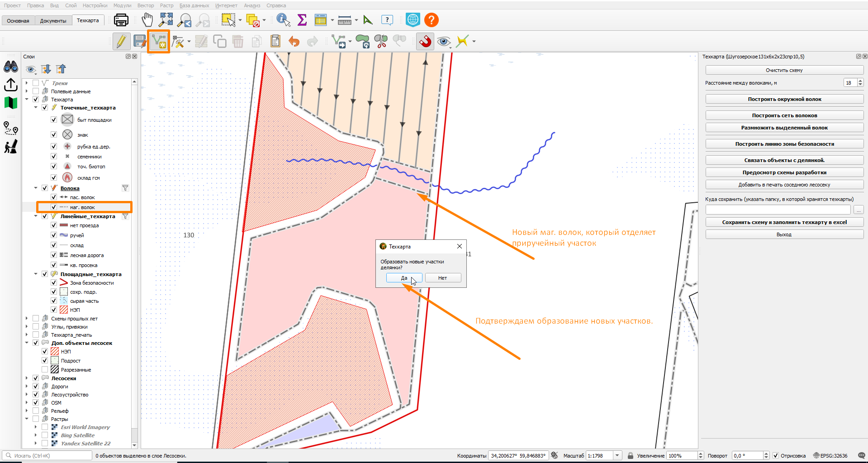Open the Вектор menu
This screenshot has height=463, width=868.
[146, 5]
